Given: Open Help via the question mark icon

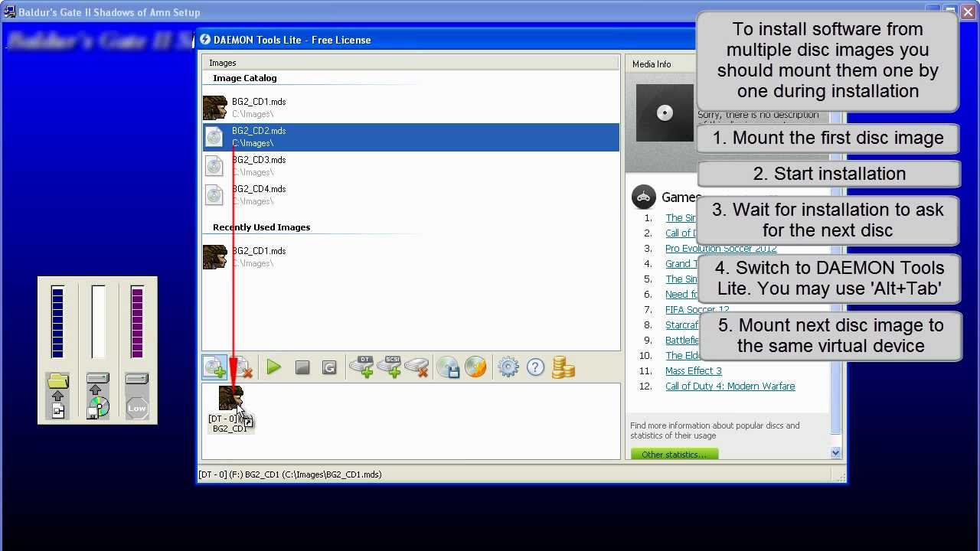Looking at the screenshot, I should [535, 367].
